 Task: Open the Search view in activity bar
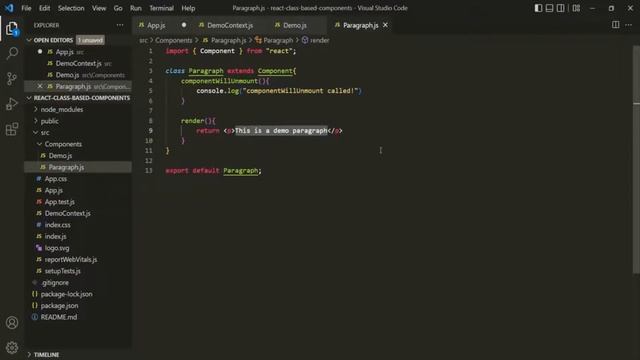click(x=12, y=53)
